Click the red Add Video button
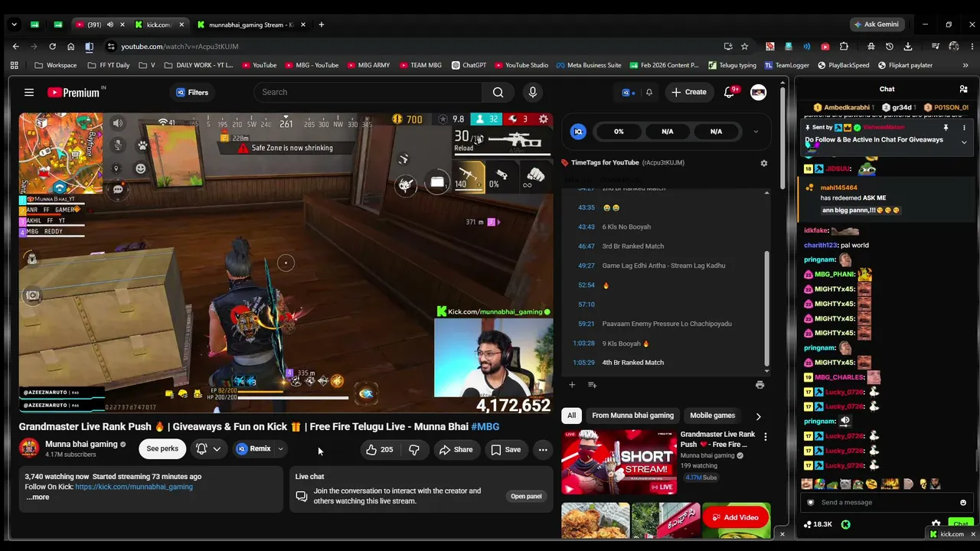The image size is (980, 551). 736,517
